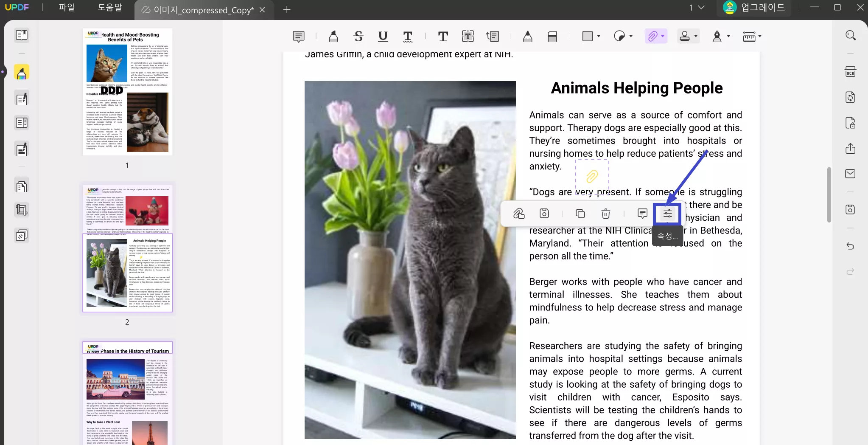This screenshot has height=445, width=868.
Task: Select page 1 thumbnail
Action: pyautogui.click(x=127, y=92)
